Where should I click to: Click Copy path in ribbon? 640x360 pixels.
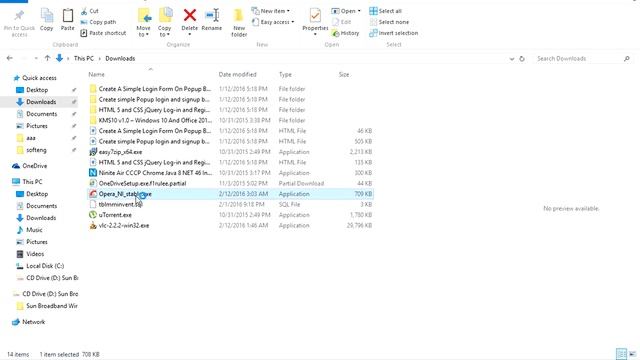(98, 22)
